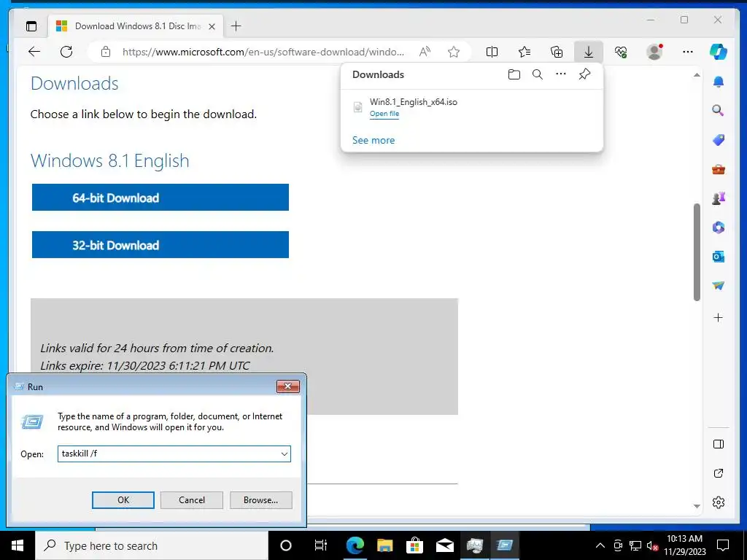
Task: Open the sidebar Drop paper plane icon
Action: tap(719, 286)
